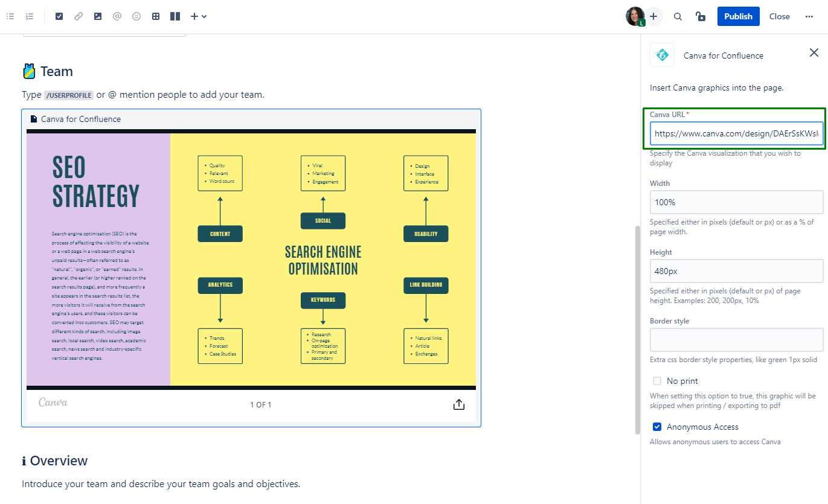
Task: Disable Anonymous Access for the Canva graphic
Action: (x=656, y=427)
